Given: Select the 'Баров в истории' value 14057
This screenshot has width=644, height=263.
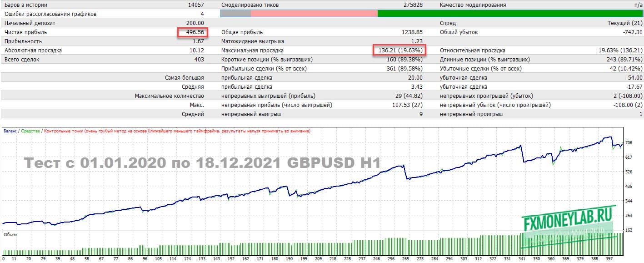Looking at the screenshot, I should (196, 5).
